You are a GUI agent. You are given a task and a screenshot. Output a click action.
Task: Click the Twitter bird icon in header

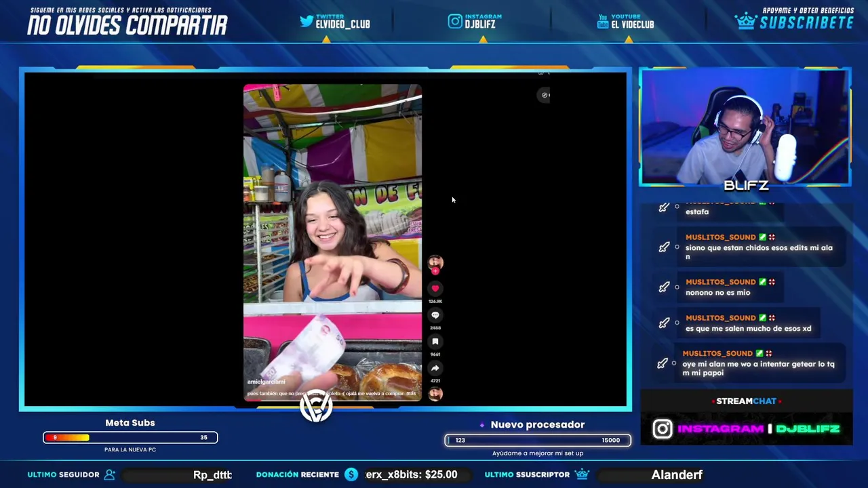[x=307, y=22]
